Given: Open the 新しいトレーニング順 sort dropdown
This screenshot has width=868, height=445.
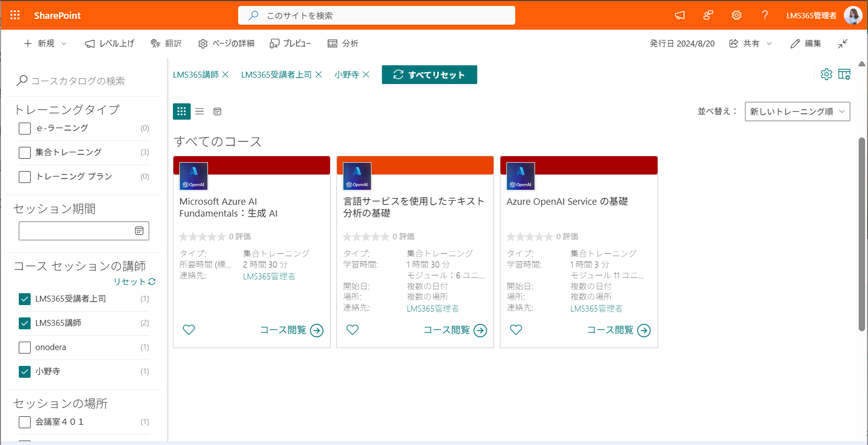Looking at the screenshot, I should (797, 111).
